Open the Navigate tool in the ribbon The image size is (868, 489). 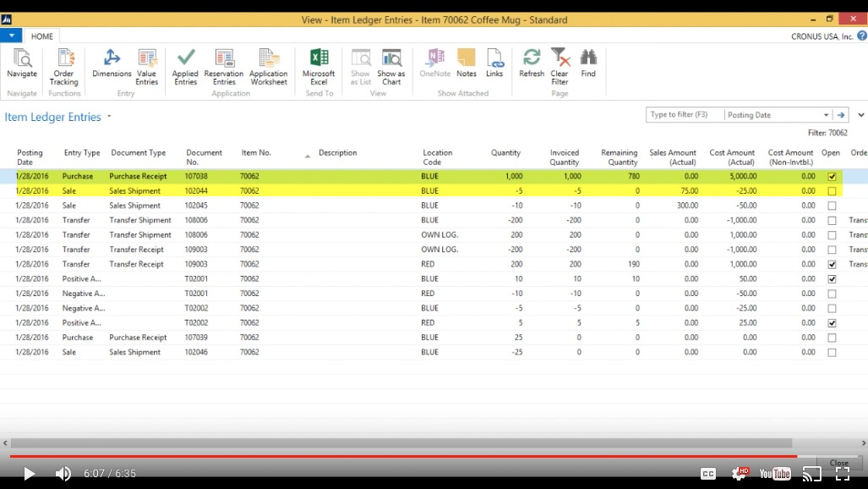(x=22, y=63)
